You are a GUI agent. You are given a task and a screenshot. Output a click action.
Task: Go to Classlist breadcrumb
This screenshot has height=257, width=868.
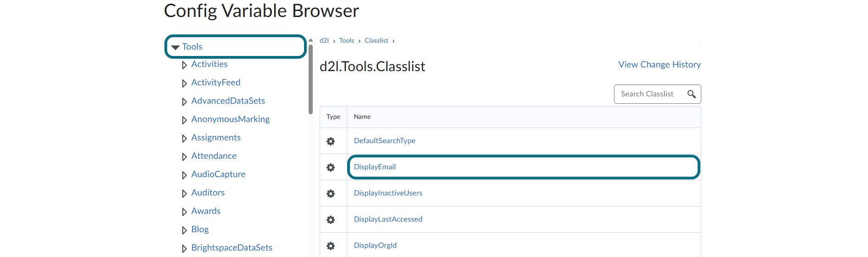click(x=377, y=40)
